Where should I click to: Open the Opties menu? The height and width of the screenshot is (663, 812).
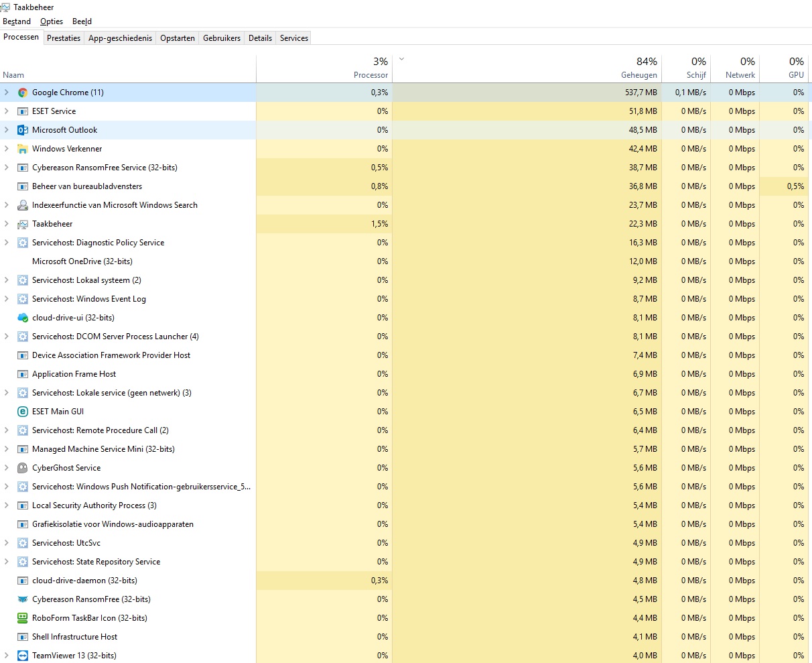coord(52,21)
